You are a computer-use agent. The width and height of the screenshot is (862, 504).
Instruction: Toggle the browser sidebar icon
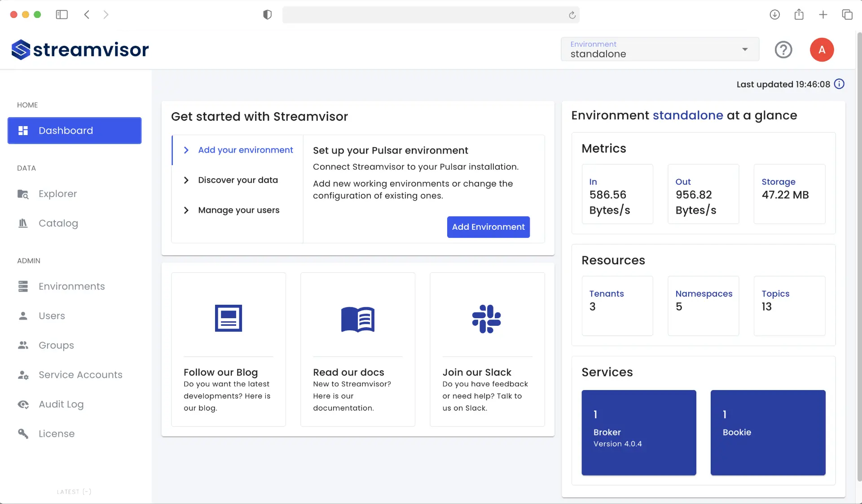pos(62,15)
